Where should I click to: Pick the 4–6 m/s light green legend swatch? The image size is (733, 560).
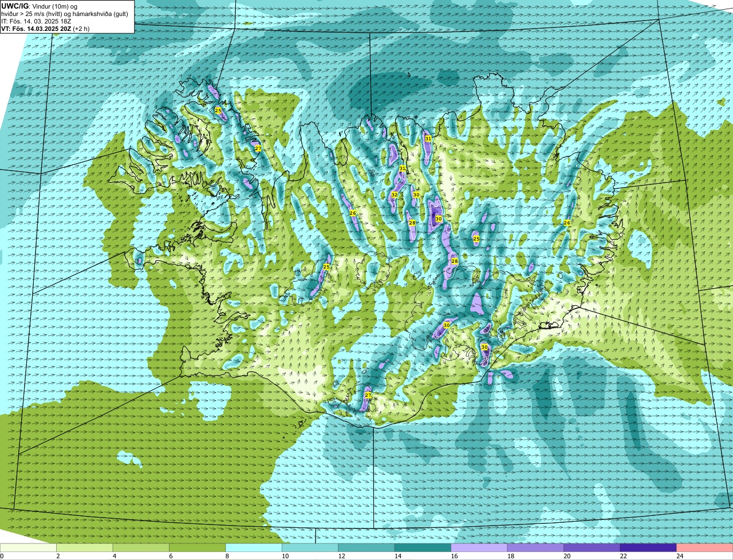141,547
